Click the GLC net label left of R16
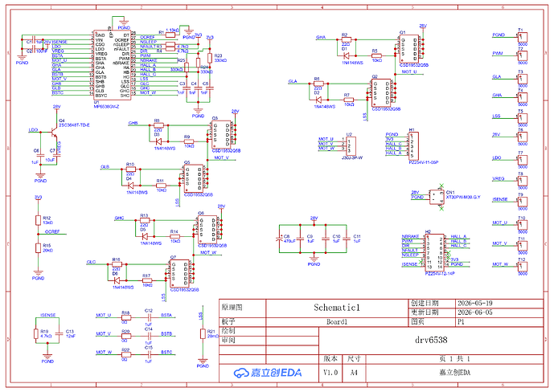The width and height of the screenshot is (554, 392). pos(91,262)
